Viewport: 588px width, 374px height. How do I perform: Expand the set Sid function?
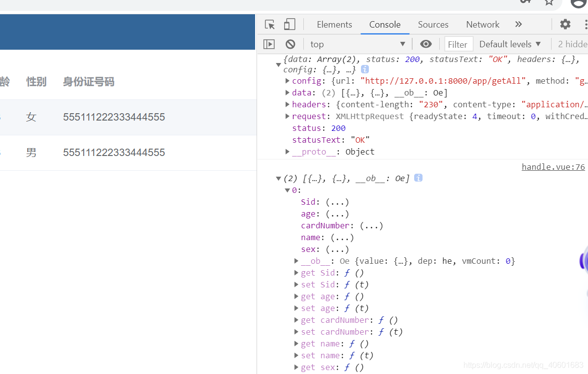(x=296, y=284)
